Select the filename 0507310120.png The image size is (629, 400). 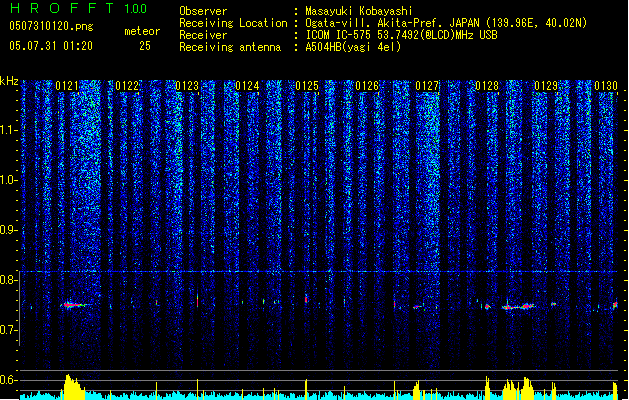(x=51, y=26)
